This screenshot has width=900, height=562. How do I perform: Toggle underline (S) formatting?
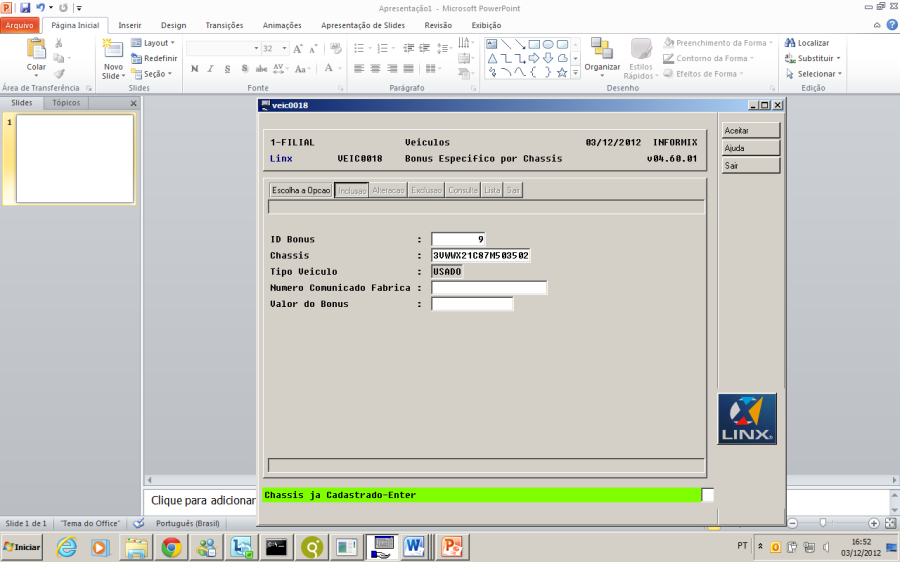point(227,69)
